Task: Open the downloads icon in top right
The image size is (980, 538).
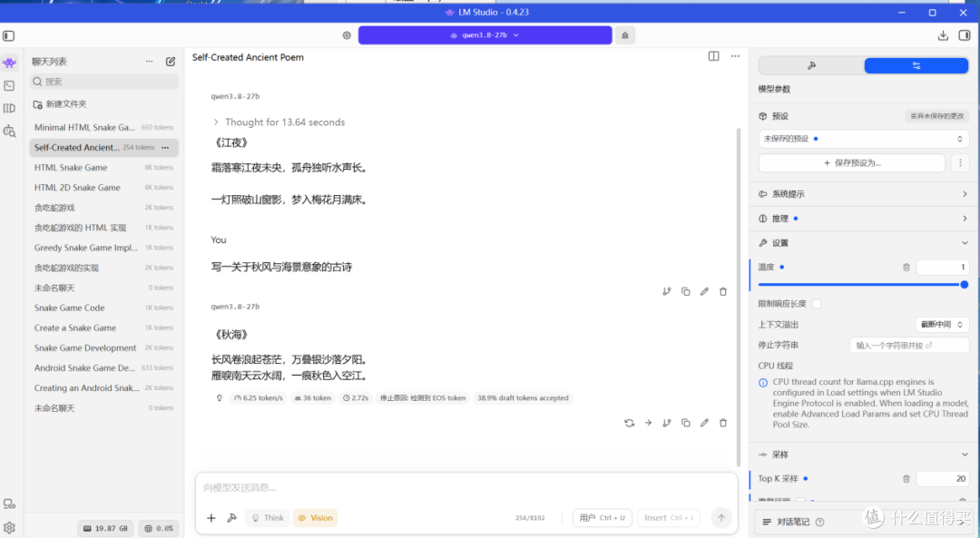Action: (x=943, y=35)
